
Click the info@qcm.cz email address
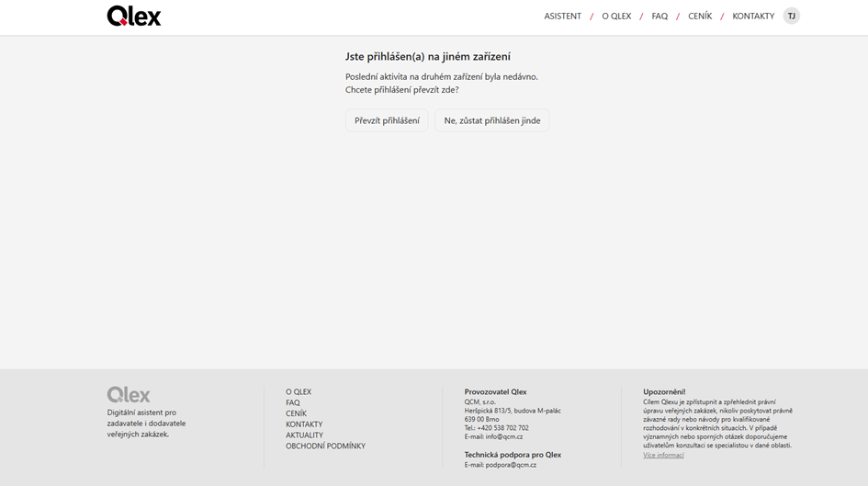[504, 436]
